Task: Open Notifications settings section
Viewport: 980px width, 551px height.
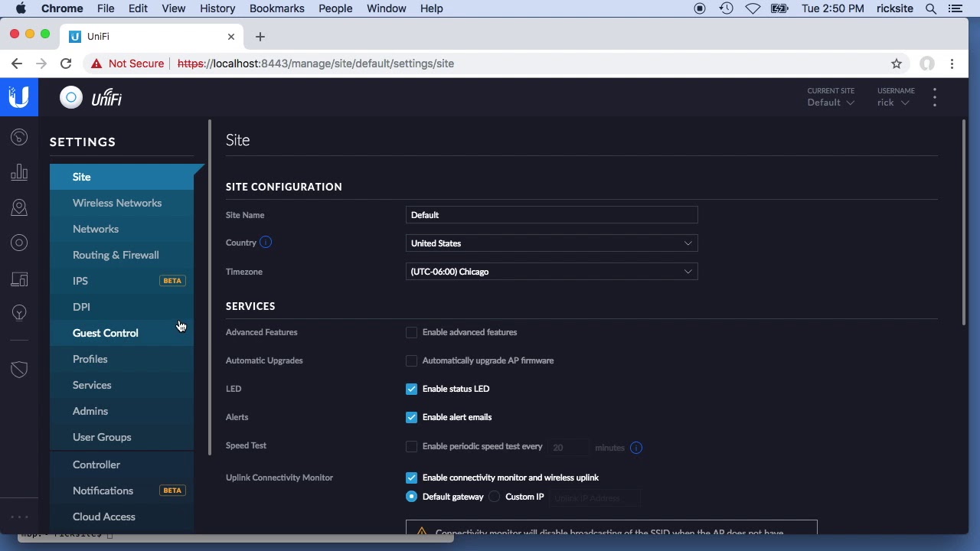Action: pyautogui.click(x=122, y=491)
